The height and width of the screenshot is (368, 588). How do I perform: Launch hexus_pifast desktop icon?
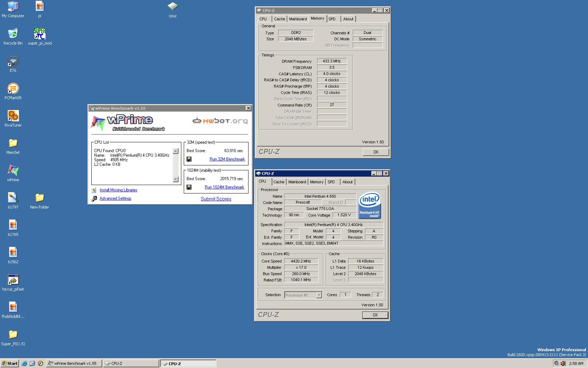point(13,282)
